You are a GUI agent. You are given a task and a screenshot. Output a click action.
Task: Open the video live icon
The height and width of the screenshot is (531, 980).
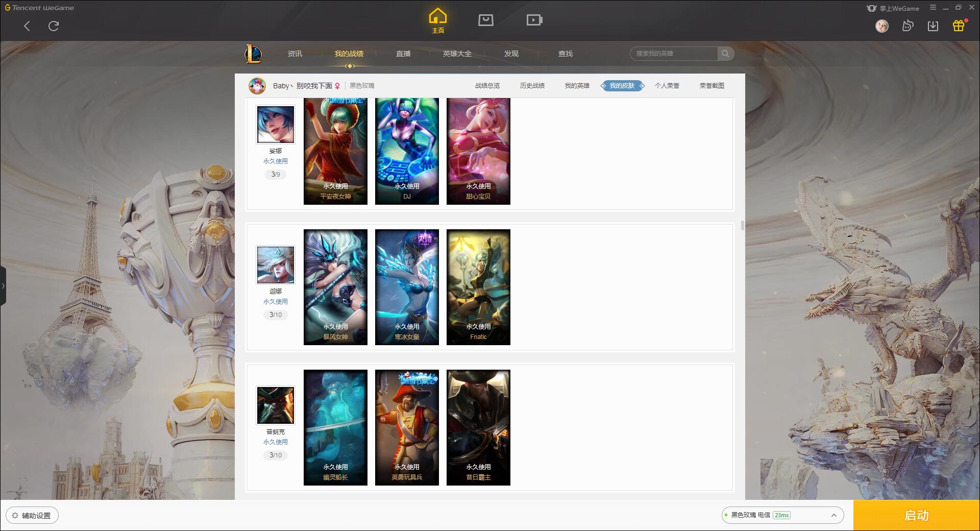534,20
